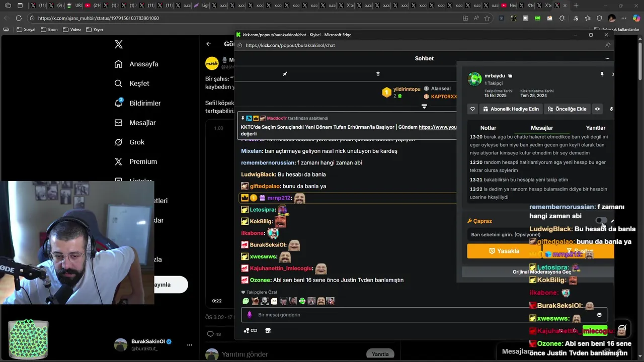Click the channel points infinity icon
Screen dimensions: 644x362
click(x=251, y=330)
